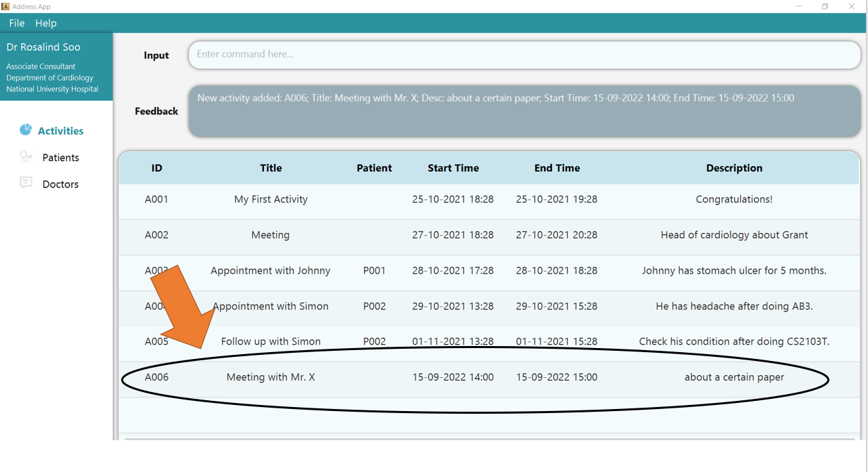The image size is (868, 472).
Task: Click the Title column header
Action: click(x=271, y=168)
